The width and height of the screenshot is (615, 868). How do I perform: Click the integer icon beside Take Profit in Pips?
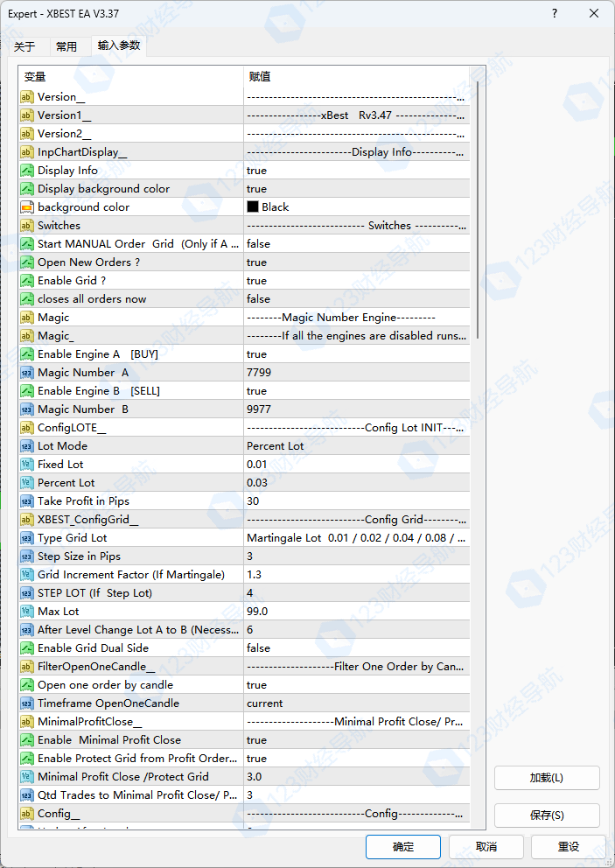[26, 501]
